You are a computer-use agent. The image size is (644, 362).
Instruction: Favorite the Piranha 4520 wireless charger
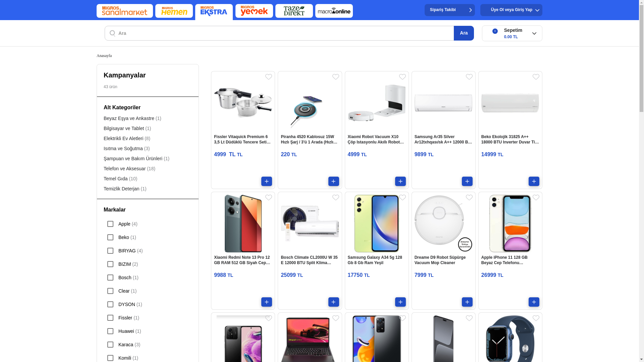coord(336,77)
